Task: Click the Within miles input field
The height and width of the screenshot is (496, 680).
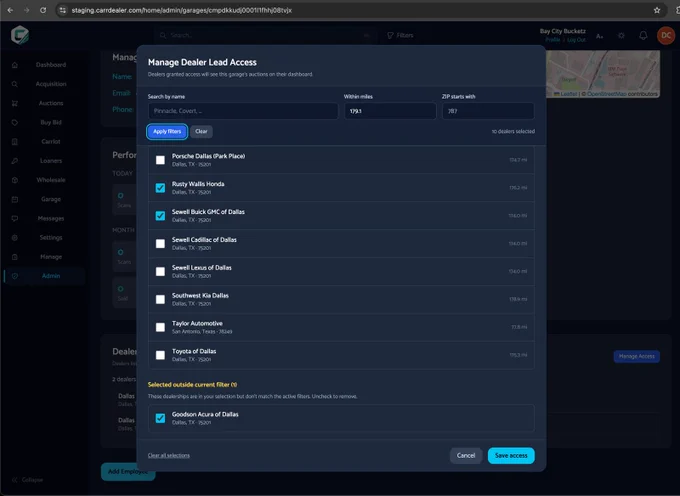Action: pyautogui.click(x=390, y=111)
